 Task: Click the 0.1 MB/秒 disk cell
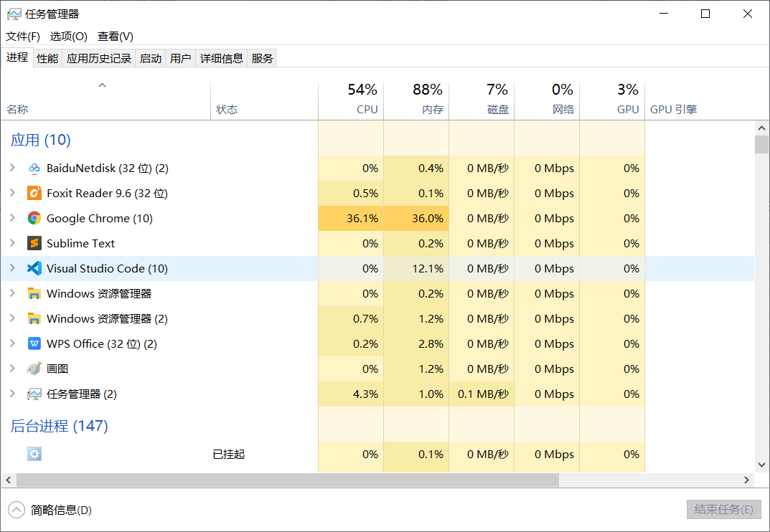[x=482, y=394]
